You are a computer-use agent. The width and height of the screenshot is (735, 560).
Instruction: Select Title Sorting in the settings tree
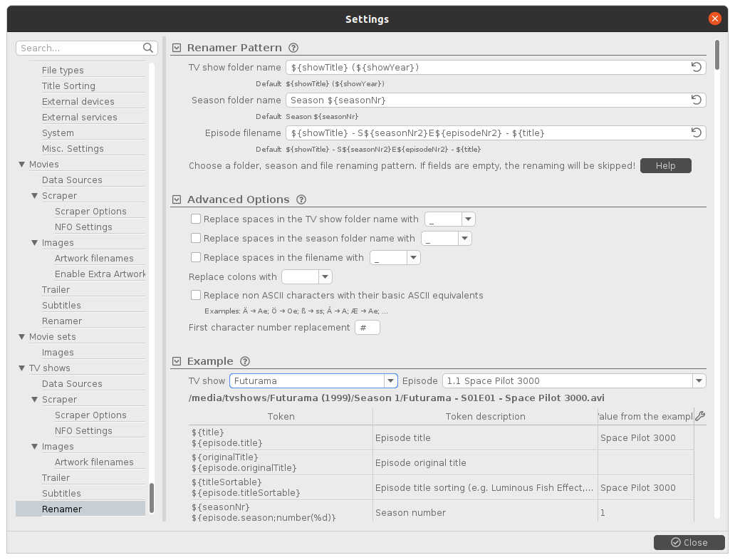[x=68, y=85]
